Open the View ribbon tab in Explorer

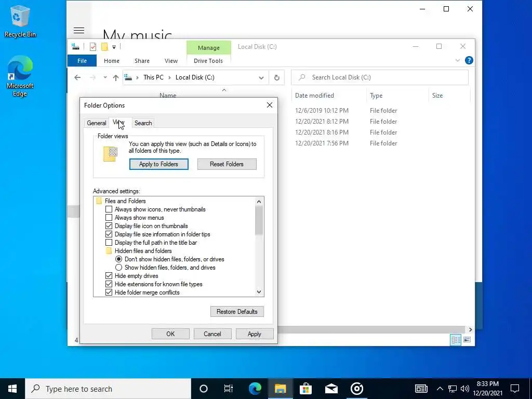click(x=171, y=61)
